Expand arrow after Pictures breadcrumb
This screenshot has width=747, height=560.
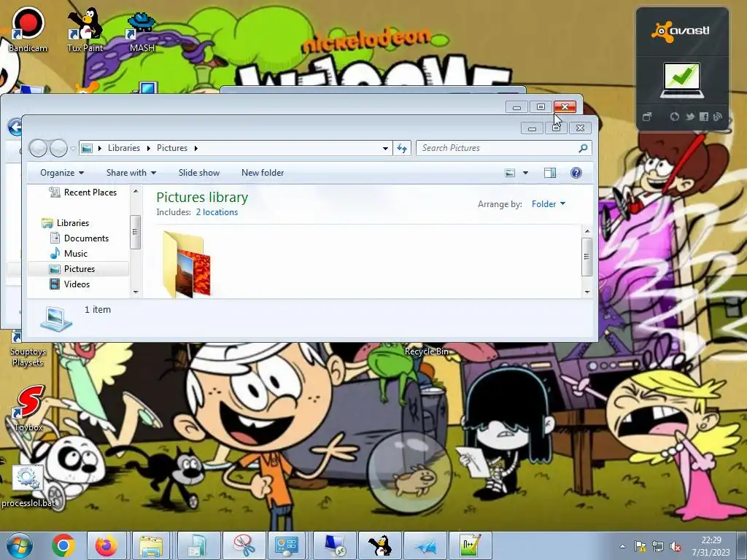(196, 148)
